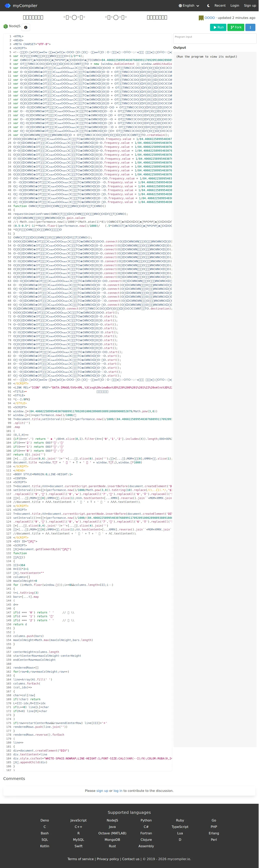259x868 pixels.
Task: Open the TypeScript language link
Action: click(x=180, y=827)
